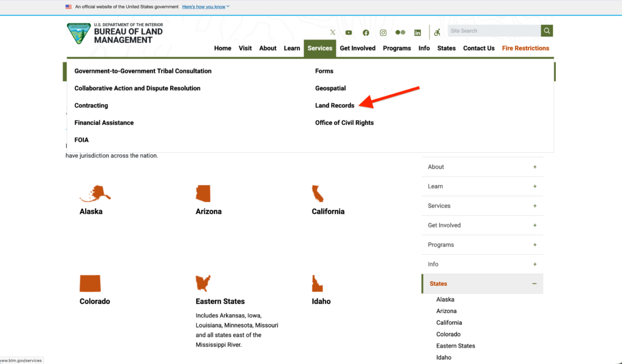Select Colorado in sidebar States list
The height and width of the screenshot is (364, 622).
click(x=448, y=334)
